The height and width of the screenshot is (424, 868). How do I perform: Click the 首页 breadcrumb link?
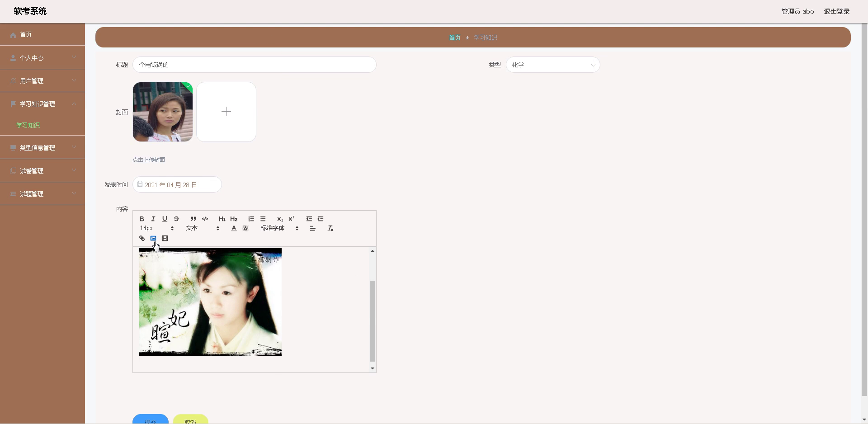(x=455, y=38)
